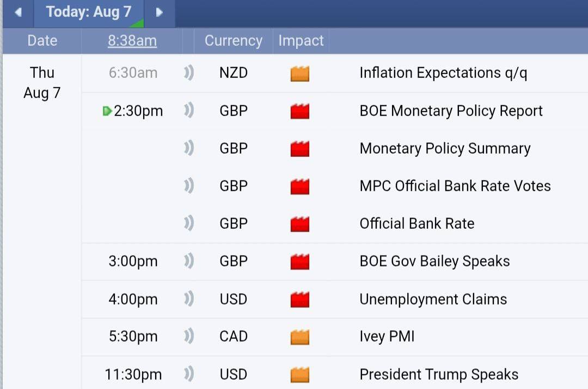This screenshot has height=389, width=588.
Task: Expand the Unemployment Claims event row
Action: pyautogui.click(x=334, y=299)
